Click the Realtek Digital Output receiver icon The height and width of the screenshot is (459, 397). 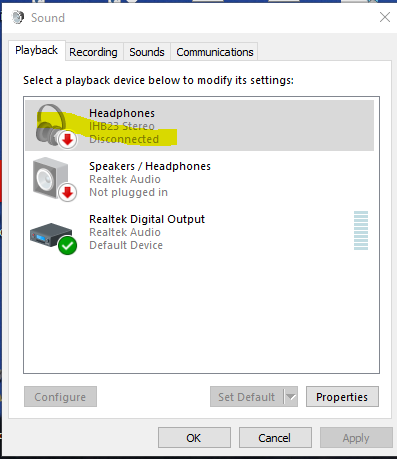click(51, 234)
